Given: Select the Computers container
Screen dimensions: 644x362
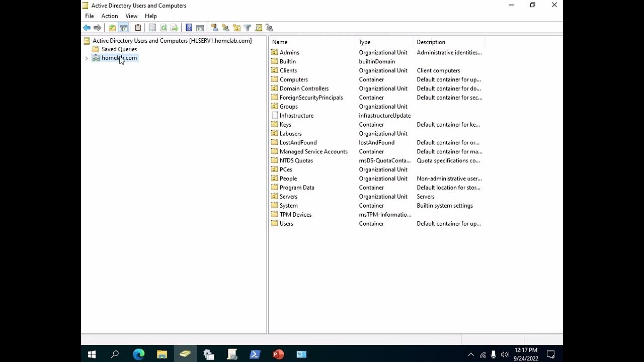Looking at the screenshot, I should [x=294, y=79].
